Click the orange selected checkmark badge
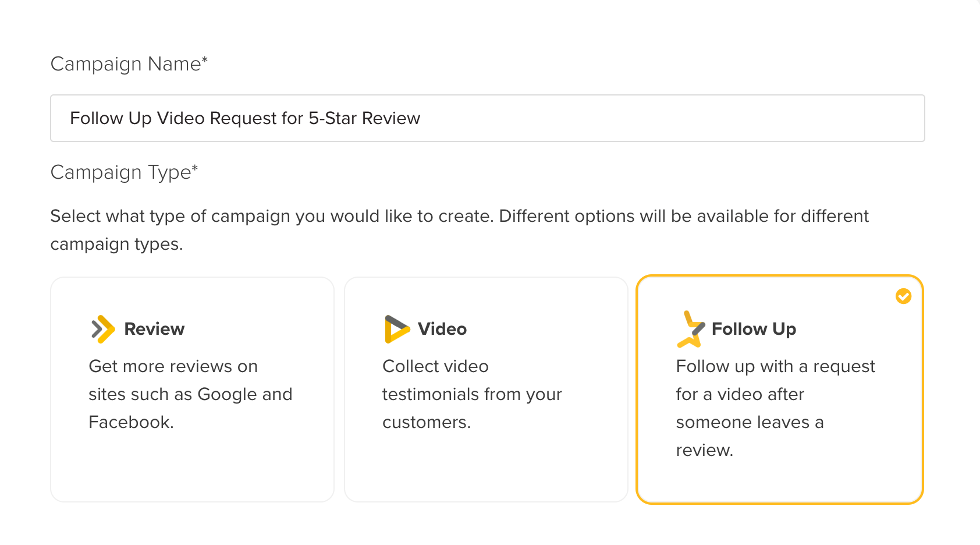This screenshot has height=545, width=980. click(x=903, y=296)
